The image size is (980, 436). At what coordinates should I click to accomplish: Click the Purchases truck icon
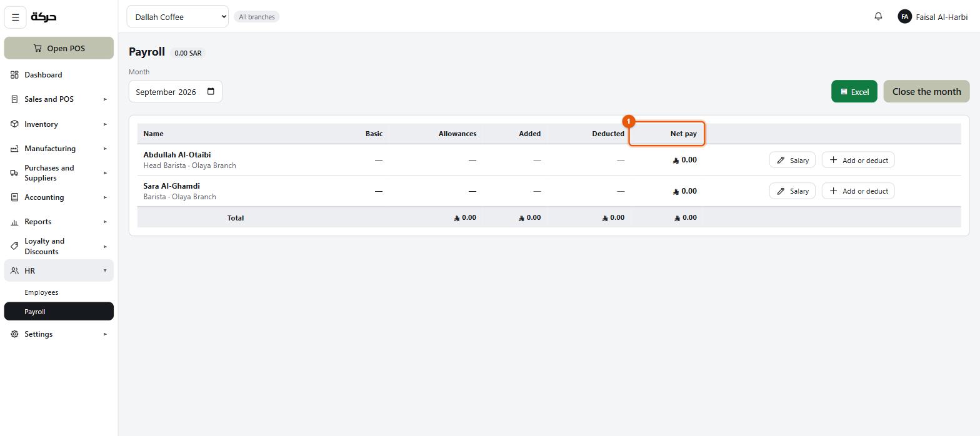pos(14,173)
